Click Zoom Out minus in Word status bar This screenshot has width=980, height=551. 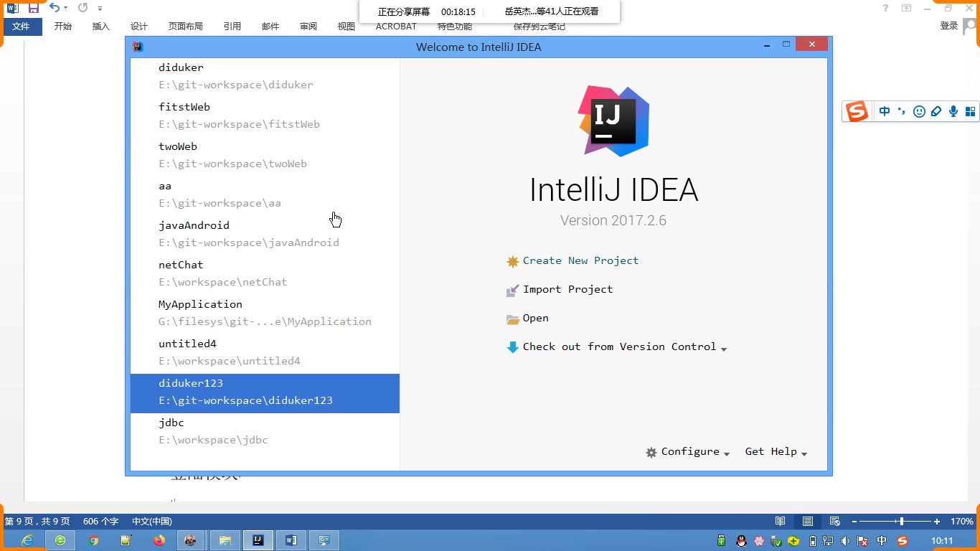click(854, 522)
